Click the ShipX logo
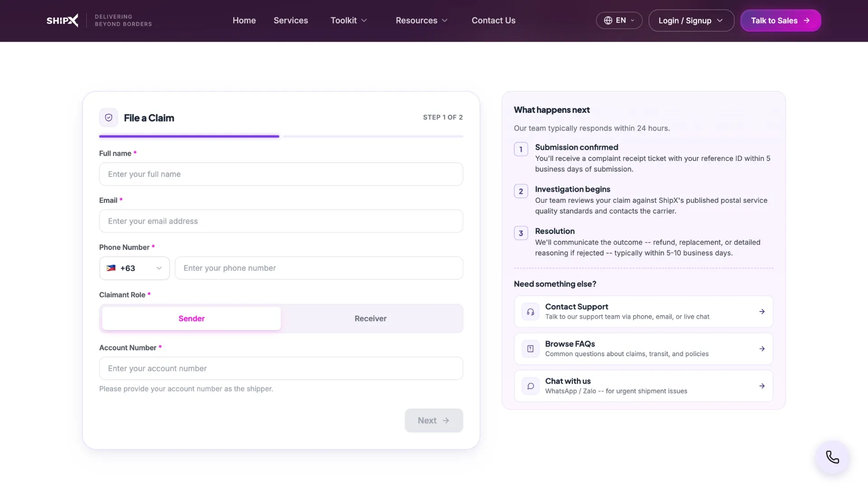Screen dimensions: 868x488 [62, 20]
